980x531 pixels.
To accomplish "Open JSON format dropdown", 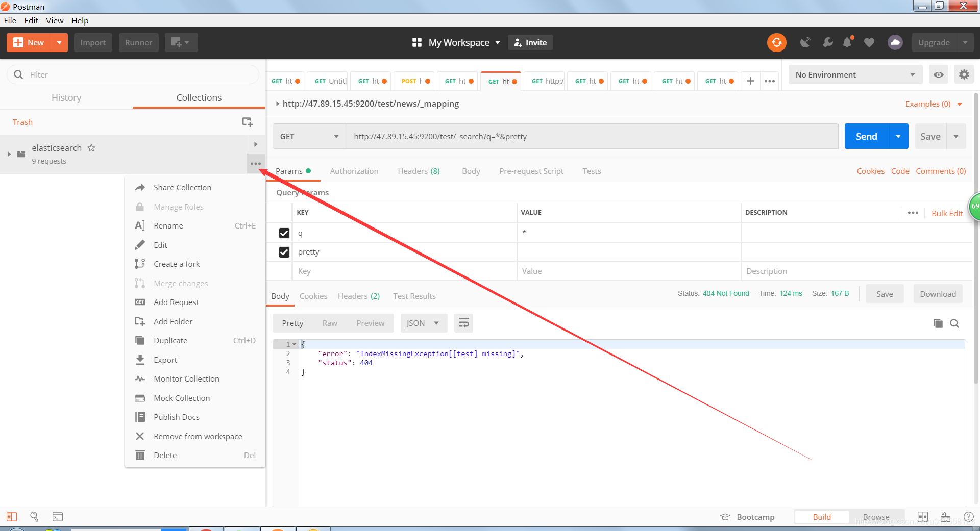I will [x=424, y=323].
